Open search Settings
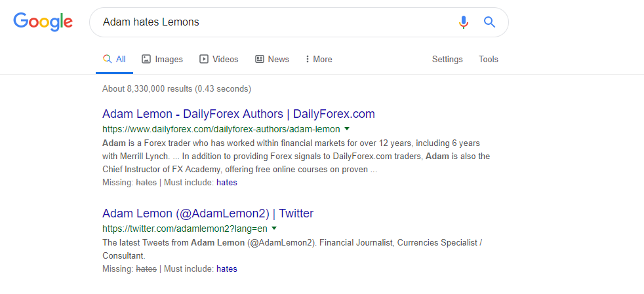Screen dimensions: 644x294 [x=447, y=59]
